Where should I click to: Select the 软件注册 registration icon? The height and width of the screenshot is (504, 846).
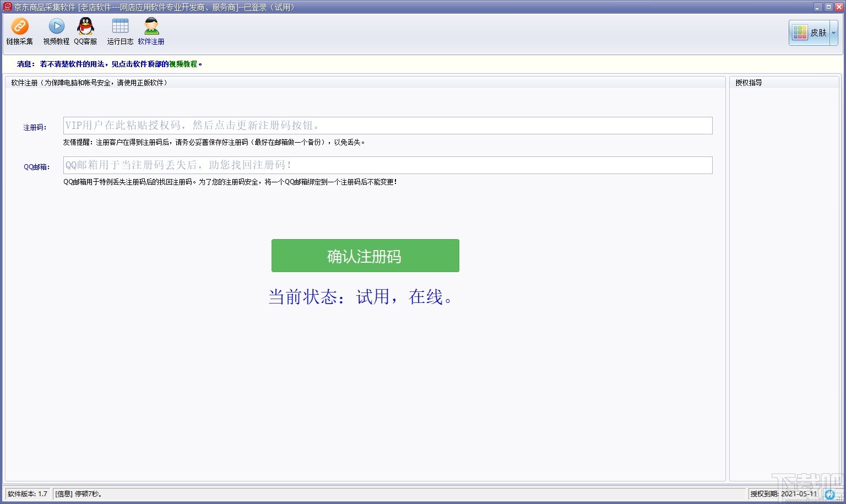pyautogui.click(x=151, y=31)
